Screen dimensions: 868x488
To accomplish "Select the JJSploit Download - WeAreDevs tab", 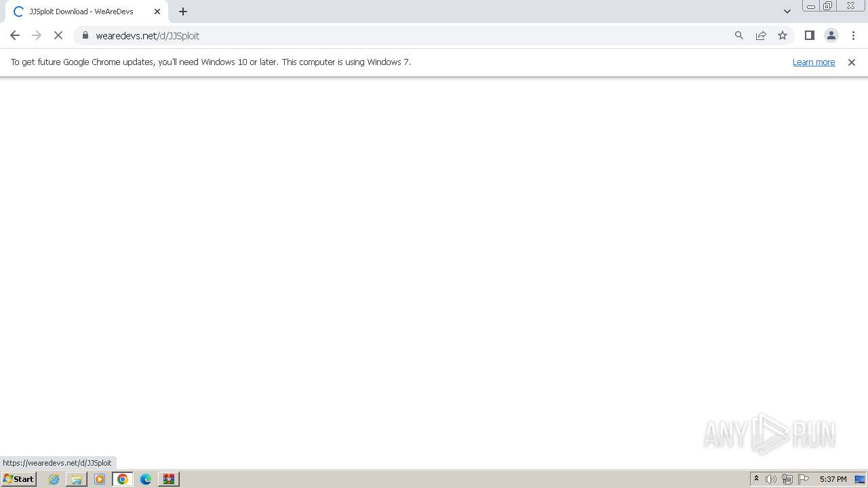I will click(x=86, y=12).
